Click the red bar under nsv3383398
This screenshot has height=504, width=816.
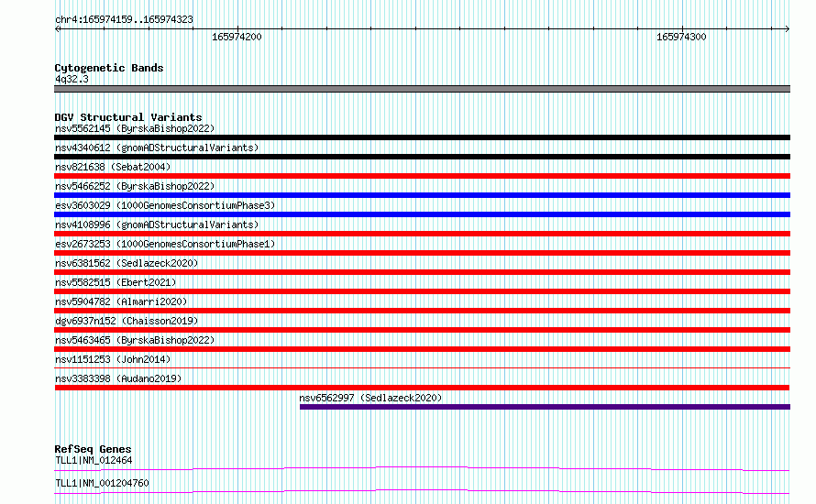(x=422, y=388)
